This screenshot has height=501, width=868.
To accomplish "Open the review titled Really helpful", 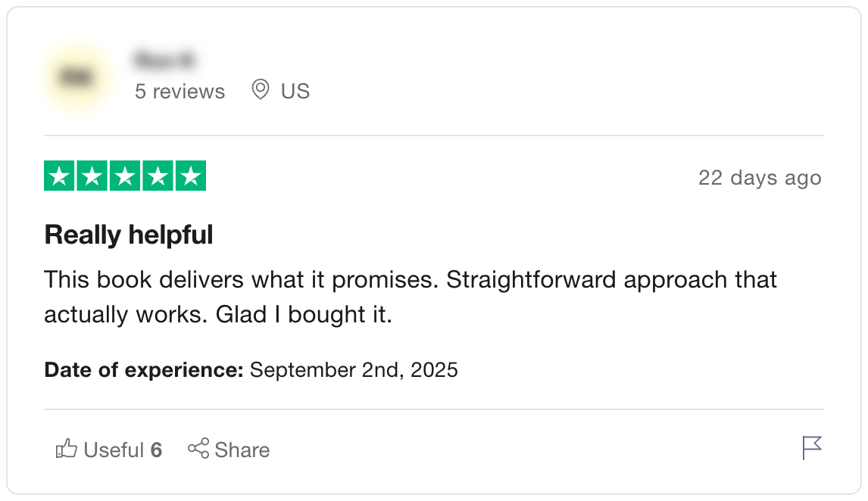I will coord(128,235).
